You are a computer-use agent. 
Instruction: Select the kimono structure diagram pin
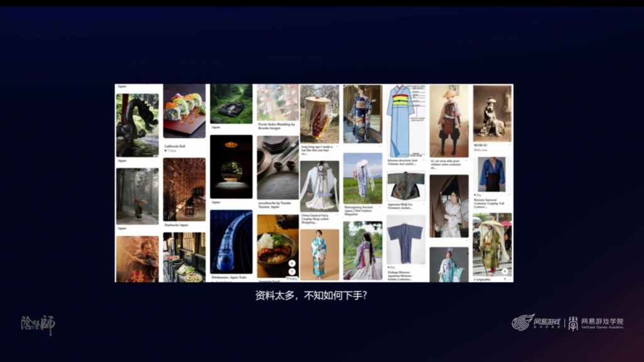pyautogui.click(x=406, y=121)
